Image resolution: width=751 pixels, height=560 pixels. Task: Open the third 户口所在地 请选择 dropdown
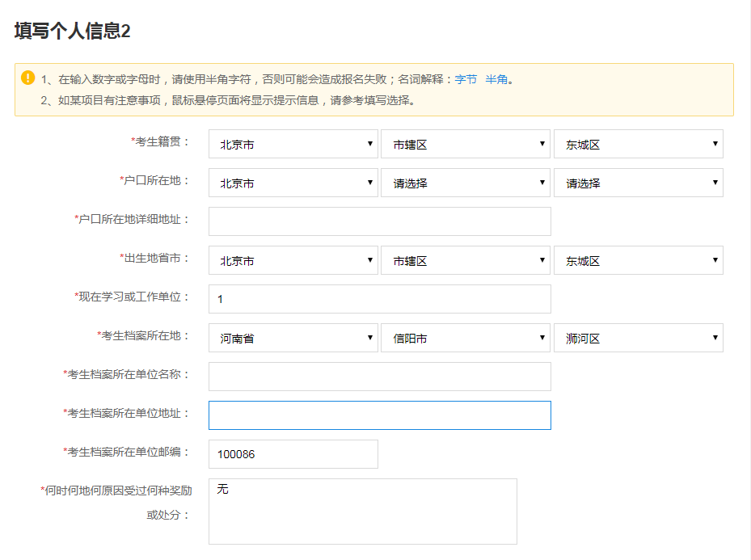point(638,183)
